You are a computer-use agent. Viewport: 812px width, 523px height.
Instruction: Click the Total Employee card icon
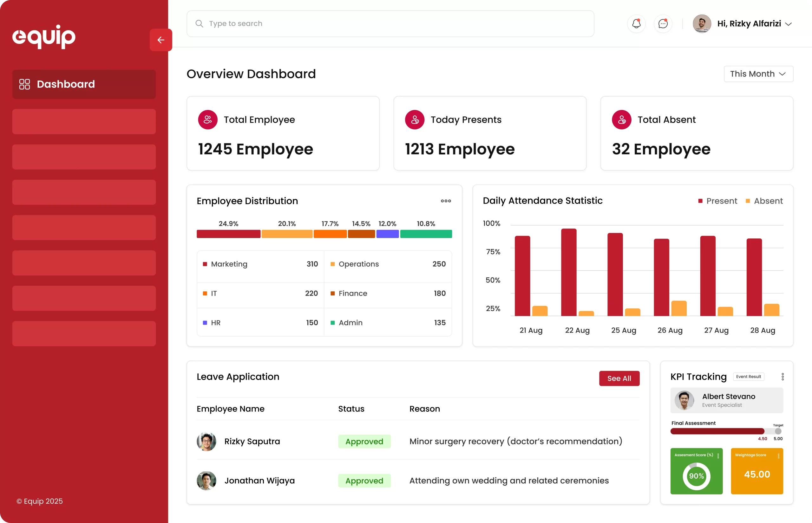(x=207, y=119)
